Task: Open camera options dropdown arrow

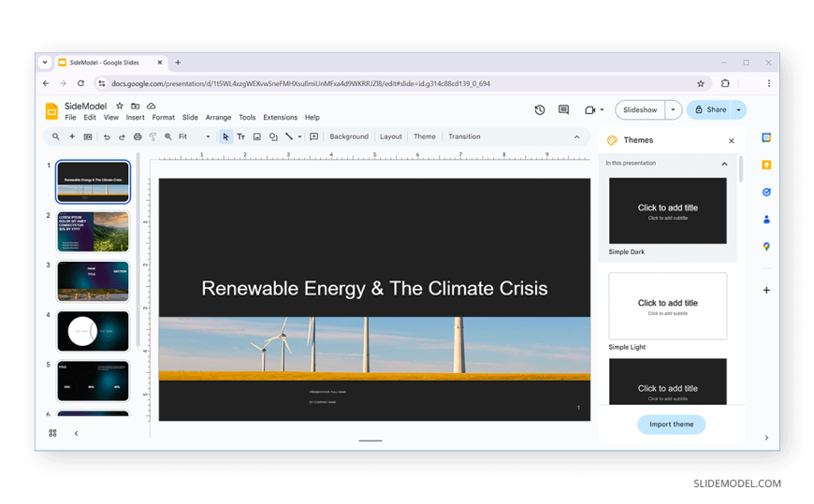Action: pyautogui.click(x=602, y=110)
